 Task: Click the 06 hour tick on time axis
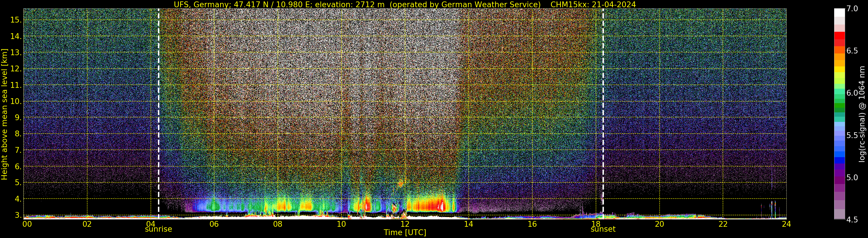click(x=214, y=224)
